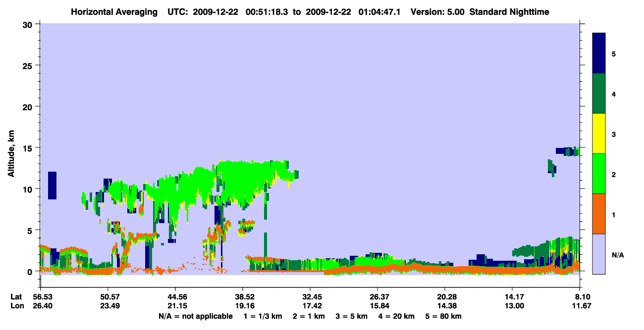Click the y-axis tick label 20

point(29,106)
